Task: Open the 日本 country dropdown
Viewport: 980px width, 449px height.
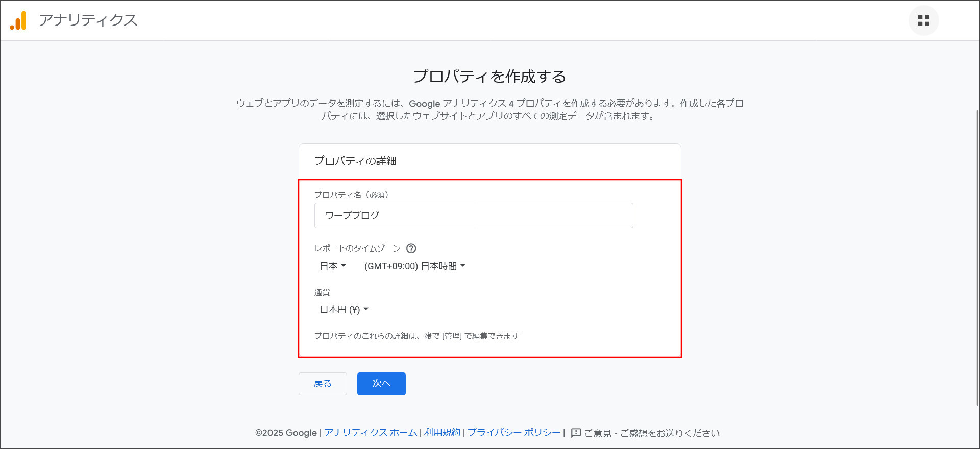Action: point(333,266)
